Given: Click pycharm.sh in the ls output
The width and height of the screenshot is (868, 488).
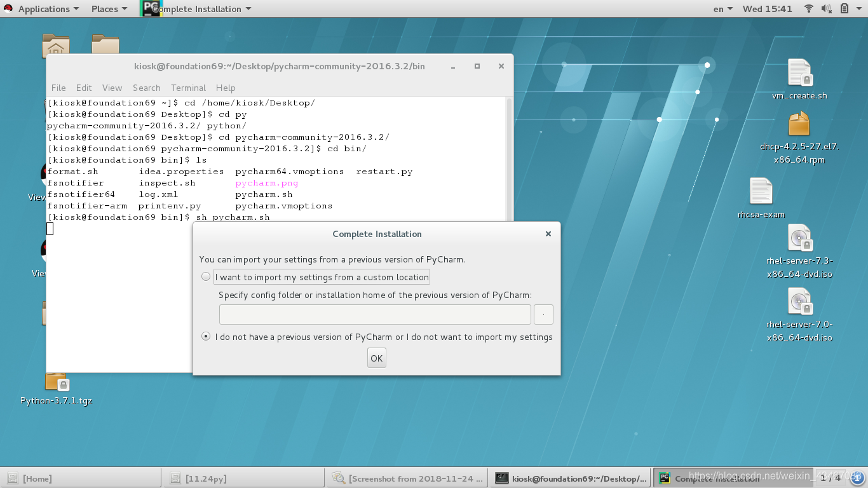Looking at the screenshot, I should click(264, 194).
